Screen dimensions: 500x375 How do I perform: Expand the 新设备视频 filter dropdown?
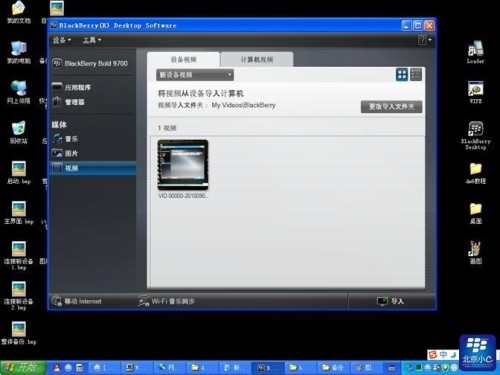(x=195, y=75)
